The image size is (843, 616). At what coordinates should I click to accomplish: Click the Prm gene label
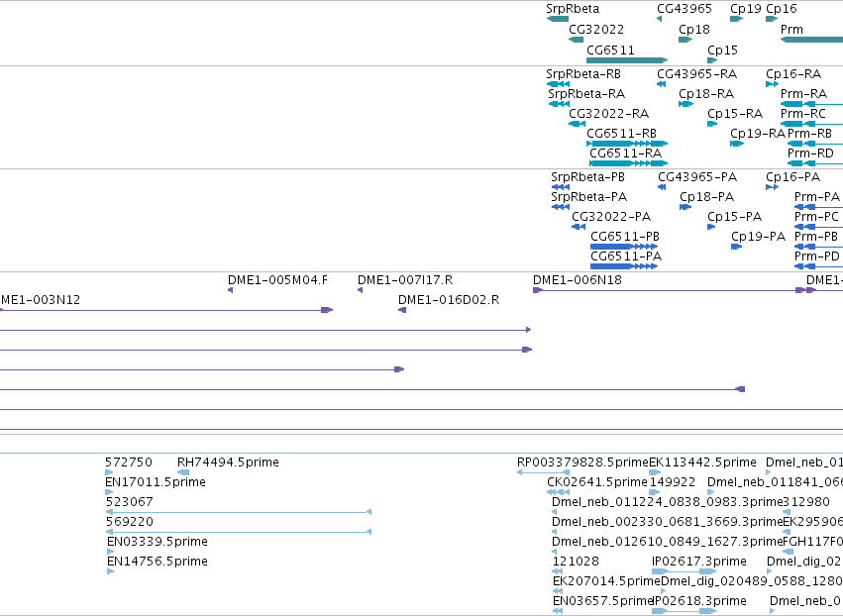[791, 30]
